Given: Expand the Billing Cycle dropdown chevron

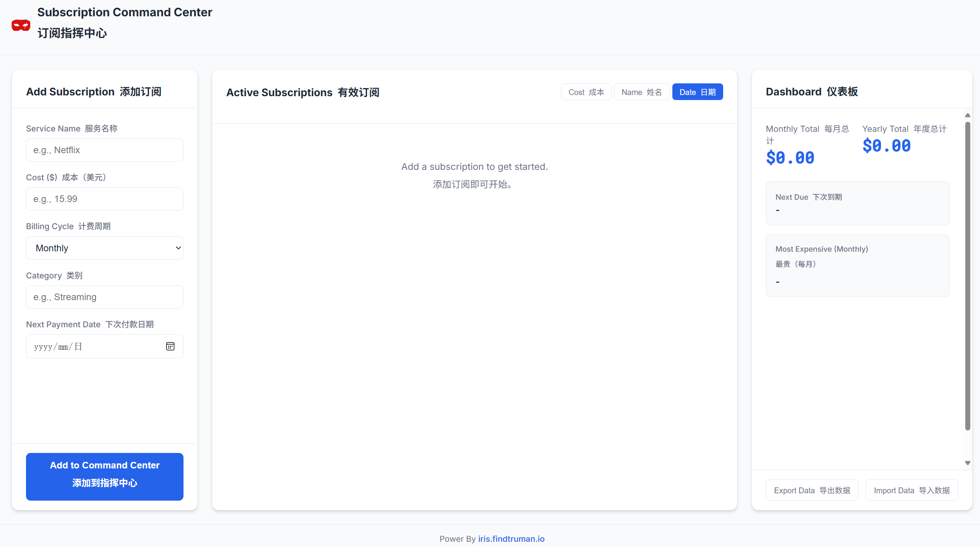Looking at the screenshot, I should tap(178, 248).
